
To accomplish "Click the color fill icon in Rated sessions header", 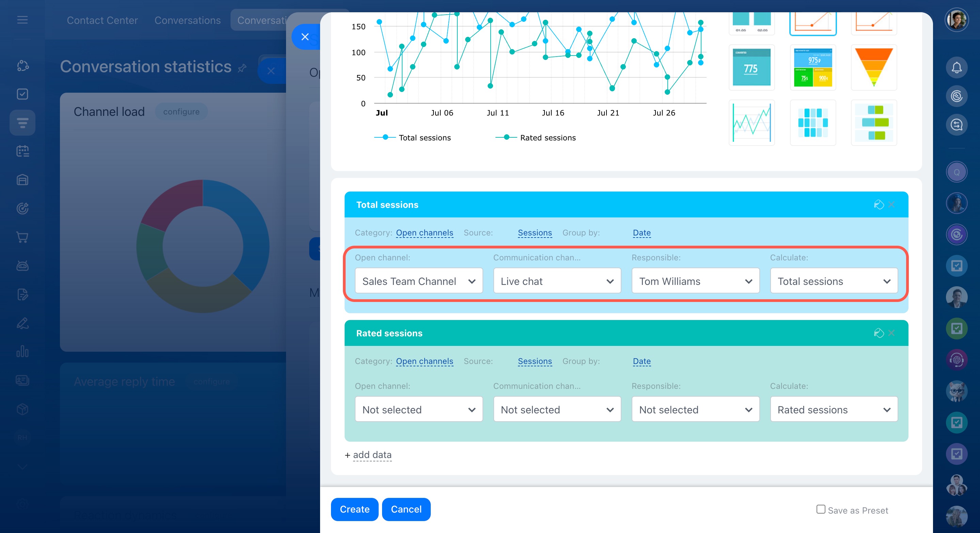I will coord(879,333).
